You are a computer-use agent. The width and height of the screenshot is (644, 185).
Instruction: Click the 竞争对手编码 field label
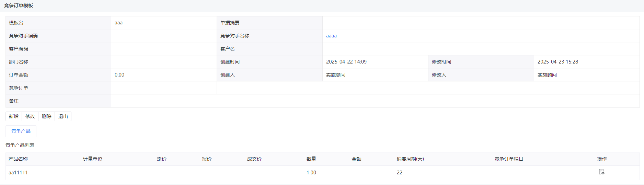tap(23, 36)
